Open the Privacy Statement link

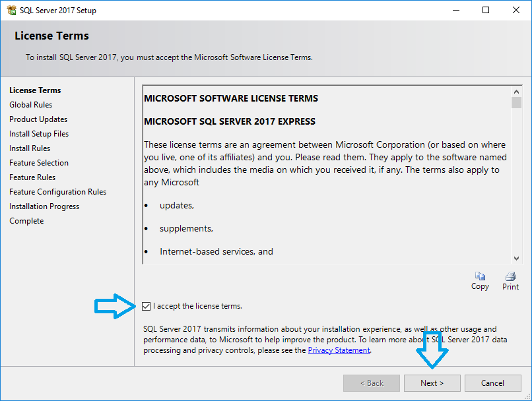pyautogui.click(x=339, y=350)
